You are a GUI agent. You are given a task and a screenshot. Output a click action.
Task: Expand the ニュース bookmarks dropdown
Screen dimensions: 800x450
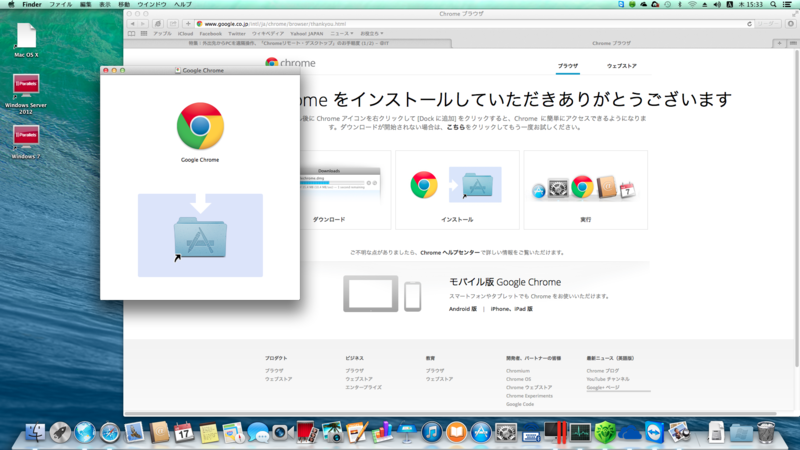tap(341, 34)
